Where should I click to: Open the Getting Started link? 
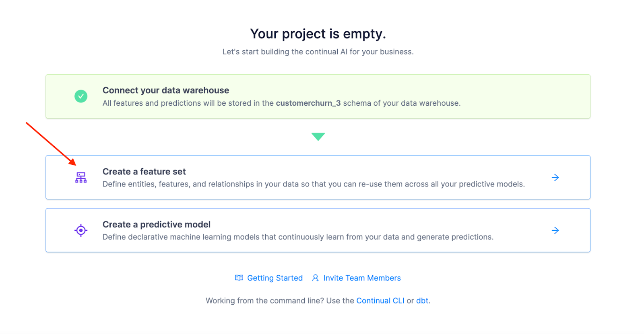pos(275,278)
